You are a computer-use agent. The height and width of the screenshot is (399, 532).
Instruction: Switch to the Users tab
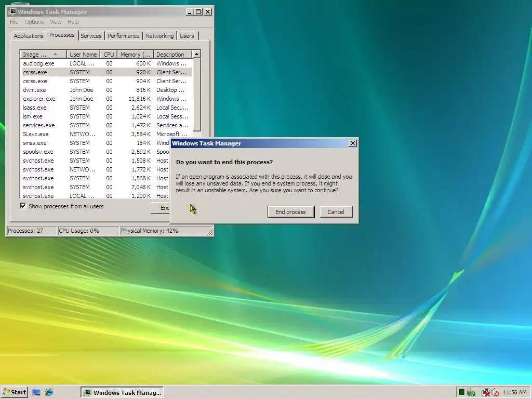point(187,36)
